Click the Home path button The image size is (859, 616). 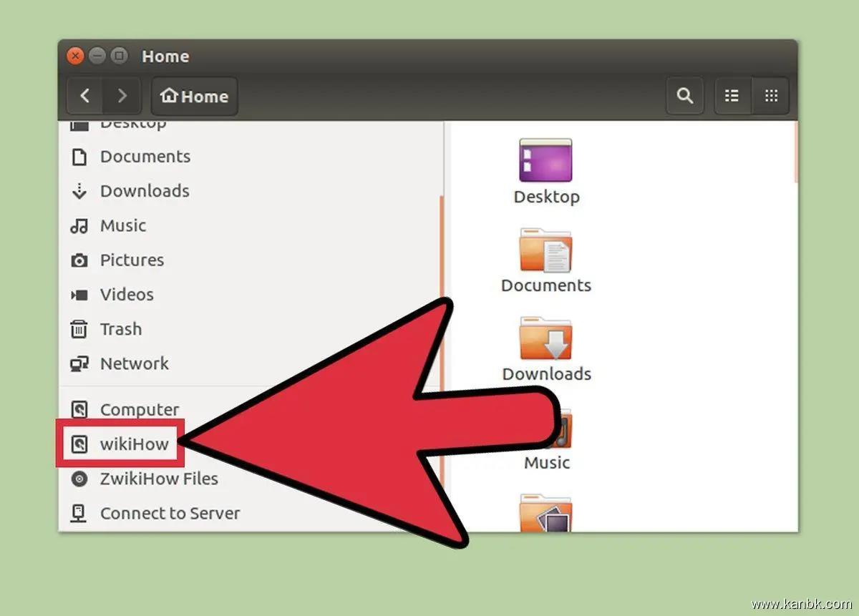click(x=195, y=97)
